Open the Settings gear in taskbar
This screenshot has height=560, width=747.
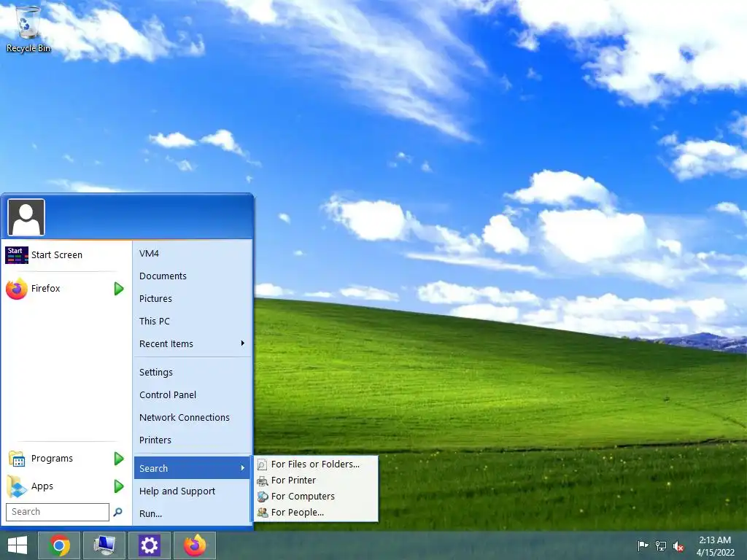tap(149, 545)
